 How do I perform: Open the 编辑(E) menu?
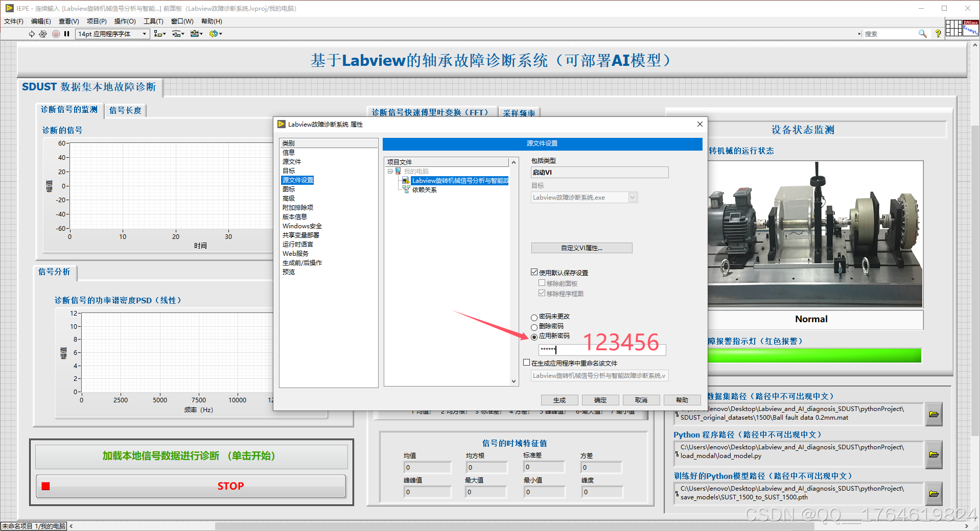(x=41, y=21)
